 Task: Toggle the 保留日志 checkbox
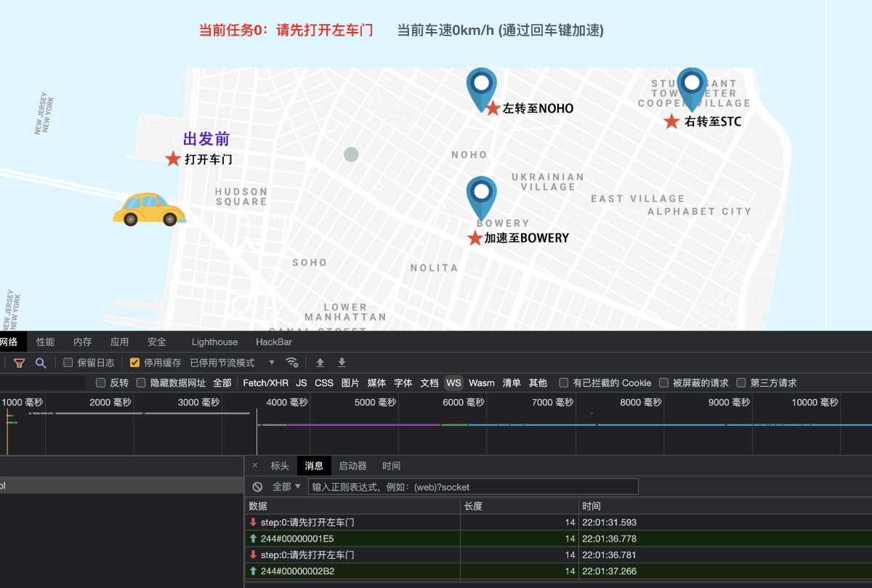click(68, 363)
